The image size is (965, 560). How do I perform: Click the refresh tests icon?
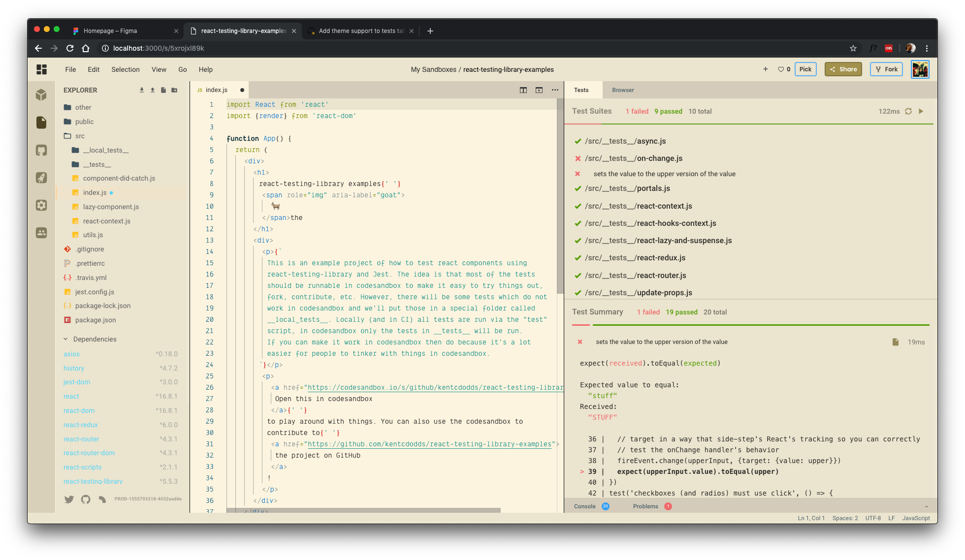908,111
